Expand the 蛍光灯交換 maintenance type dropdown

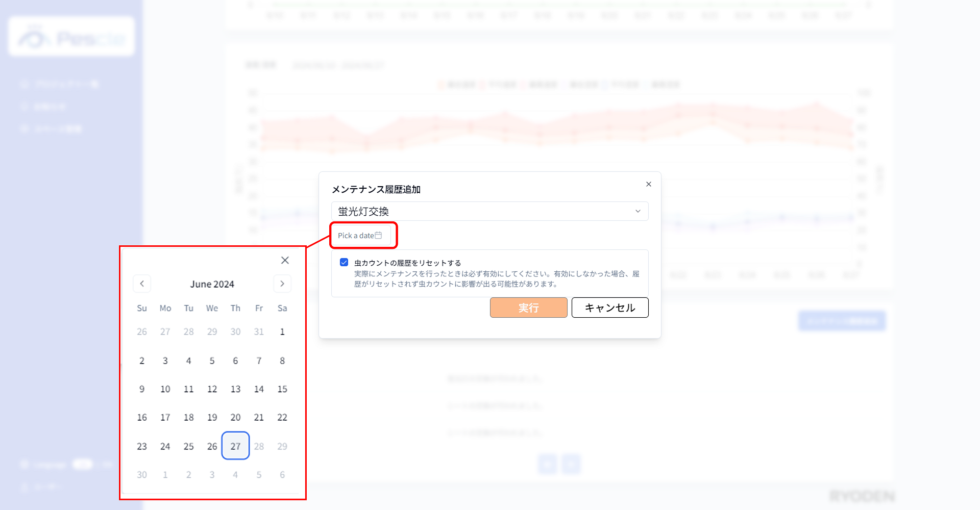click(489, 211)
